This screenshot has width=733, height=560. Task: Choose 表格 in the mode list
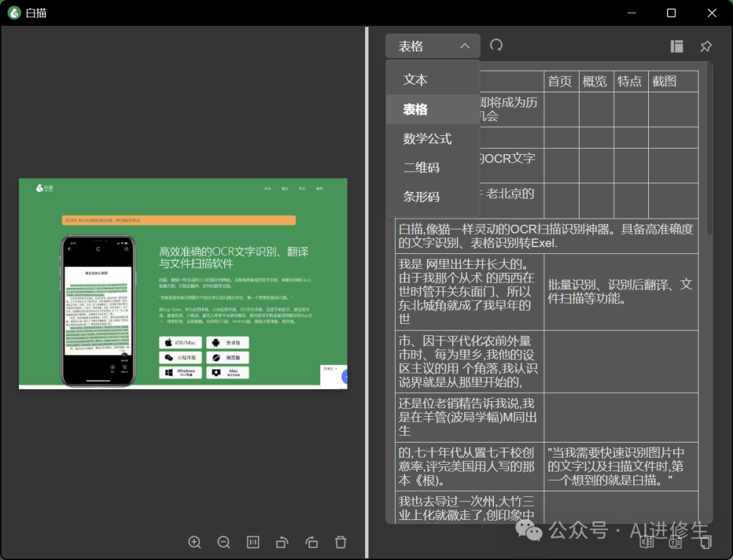pyautogui.click(x=433, y=109)
